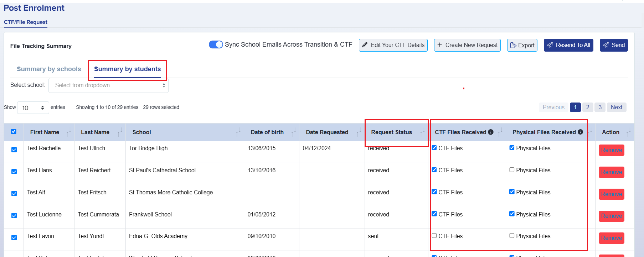Screen dimensions: 644x257
Task: Remove Test Rachelle's request row
Action: point(611,150)
